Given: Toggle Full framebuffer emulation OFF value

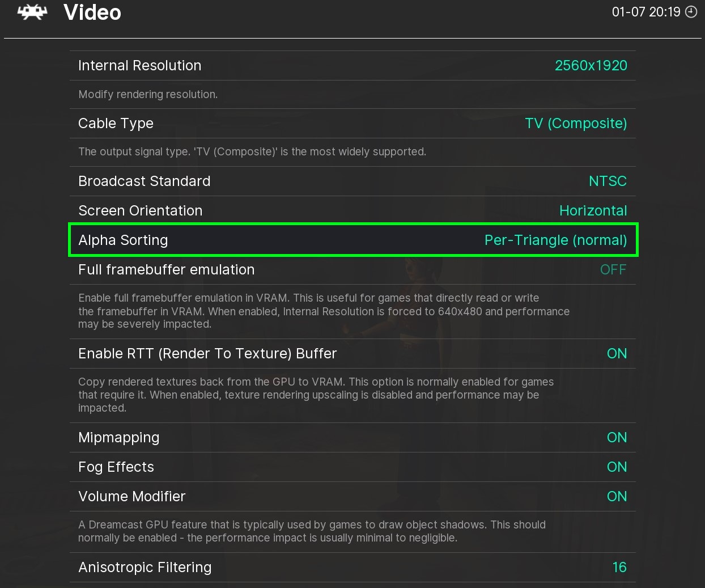Looking at the screenshot, I should click(x=613, y=269).
